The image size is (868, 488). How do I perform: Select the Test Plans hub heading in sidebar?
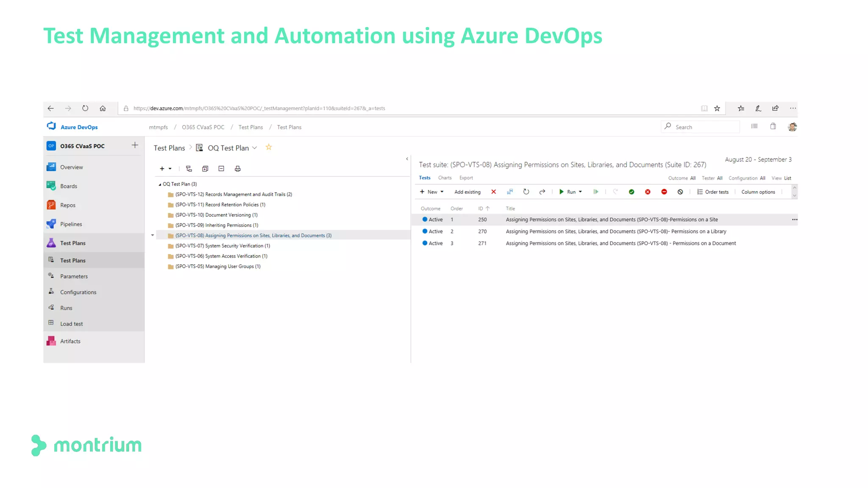(94, 243)
